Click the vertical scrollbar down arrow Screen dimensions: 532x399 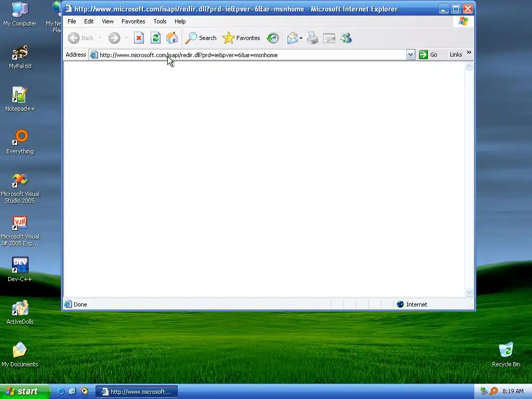469,292
